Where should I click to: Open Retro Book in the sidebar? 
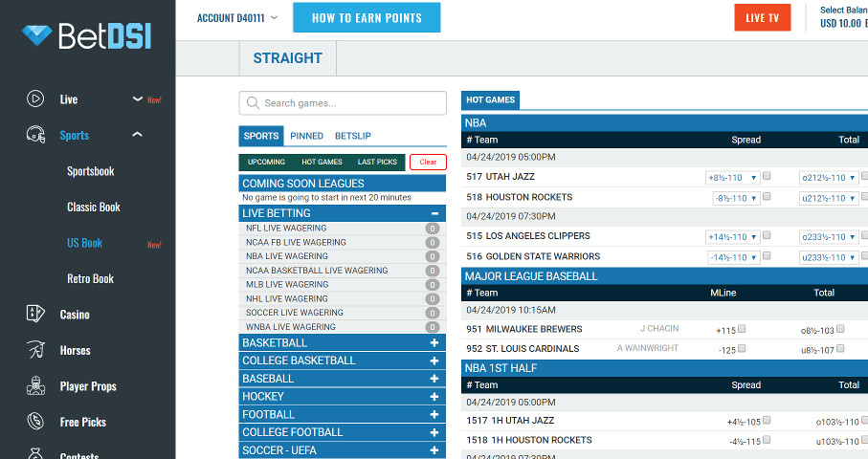point(90,278)
